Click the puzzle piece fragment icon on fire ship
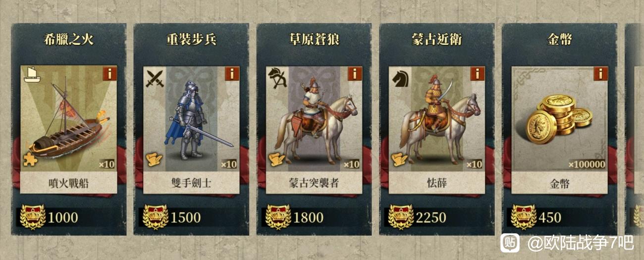This screenshot has height=260, width=644. coord(31,159)
